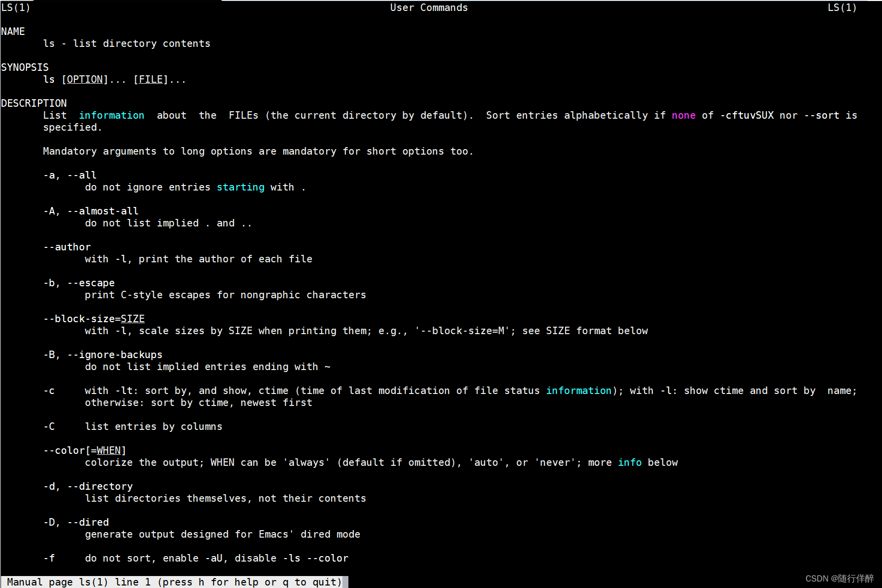The image size is (882, 588).
Task: Click the '-d, --directory' option line
Action: 88,486
